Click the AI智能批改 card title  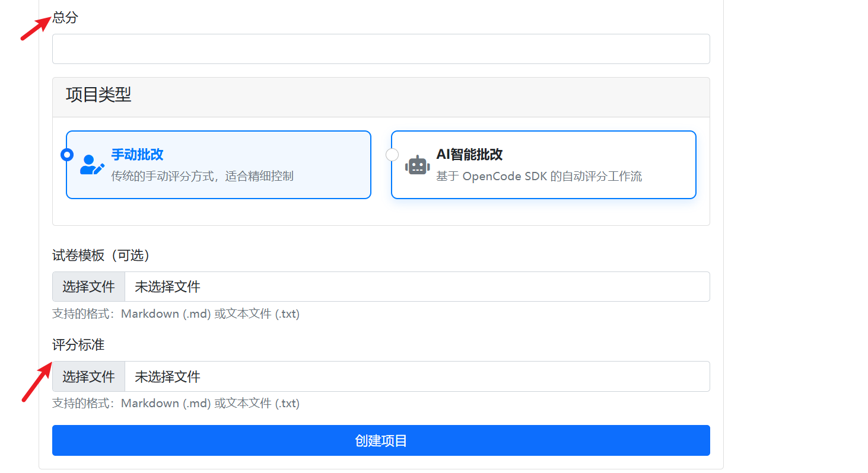pos(469,155)
